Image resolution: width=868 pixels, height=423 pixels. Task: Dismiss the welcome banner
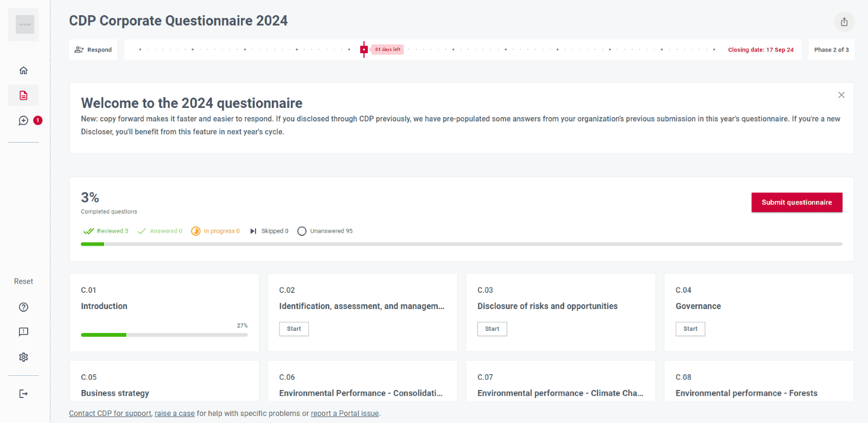tap(841, 95)
